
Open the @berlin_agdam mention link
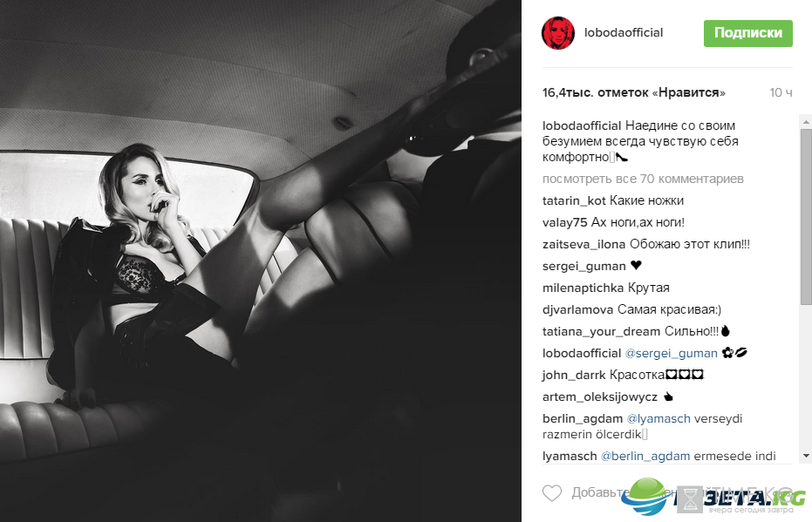point(645,456)
